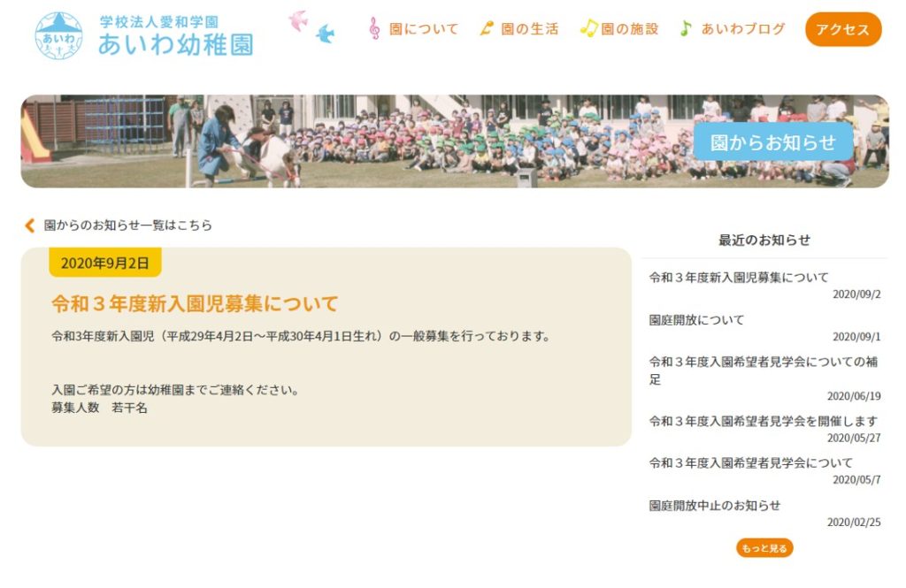
Task: Open 園庭開放中止のお知らせ link
Action: point(714,506)
